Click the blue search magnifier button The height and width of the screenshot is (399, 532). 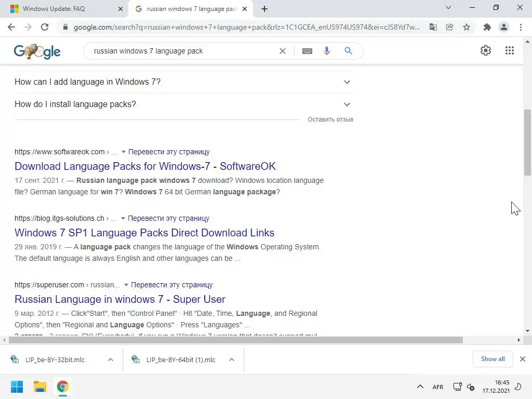coord(348,51)
